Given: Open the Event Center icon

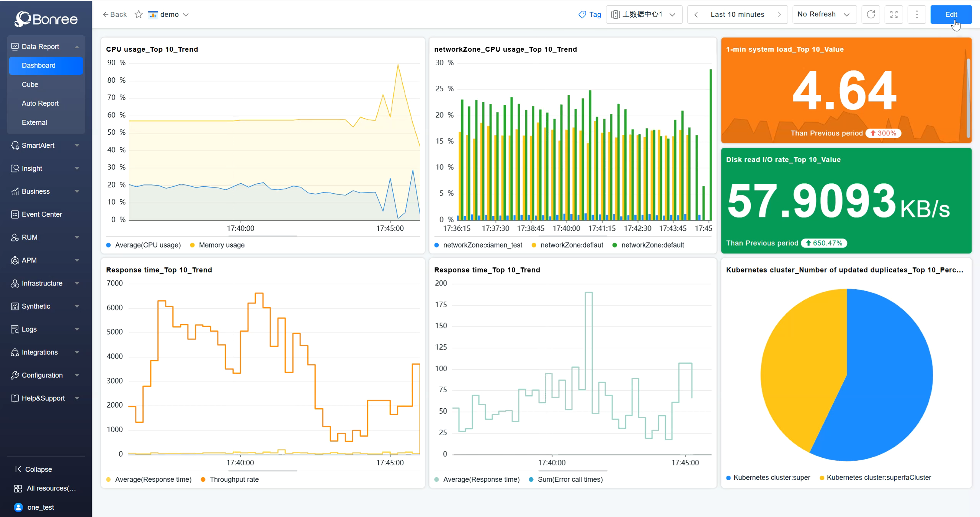Looking at the screenshot, I should click(15, 214).
